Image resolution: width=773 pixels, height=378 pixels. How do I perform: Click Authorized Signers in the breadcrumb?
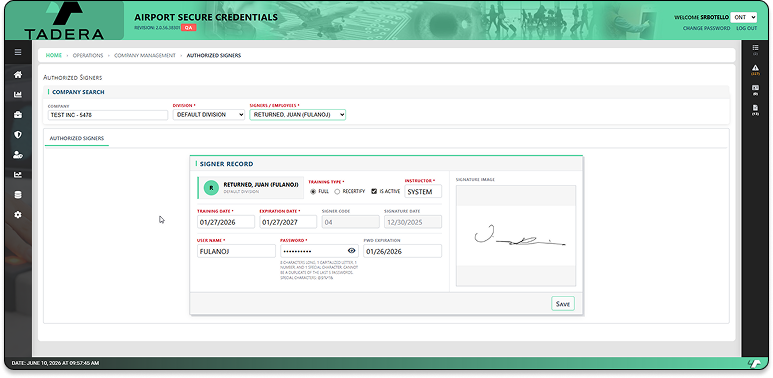pyautogui.click(x=214, y=56)
